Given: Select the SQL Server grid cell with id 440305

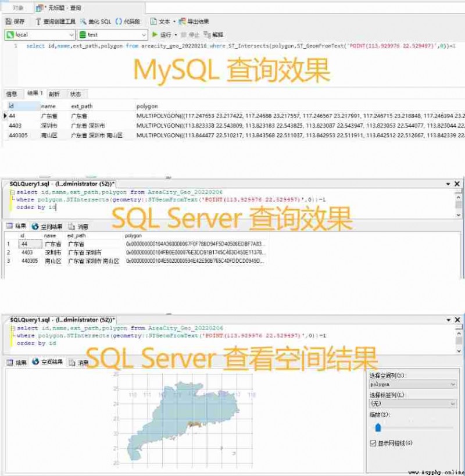Looking at the screenshot, I should point(30,261).
